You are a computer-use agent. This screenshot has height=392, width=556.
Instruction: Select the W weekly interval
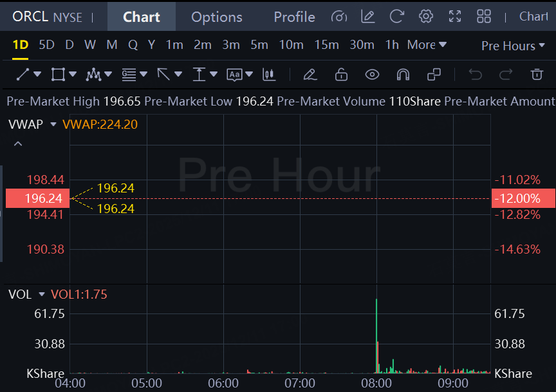click(90, 45)
